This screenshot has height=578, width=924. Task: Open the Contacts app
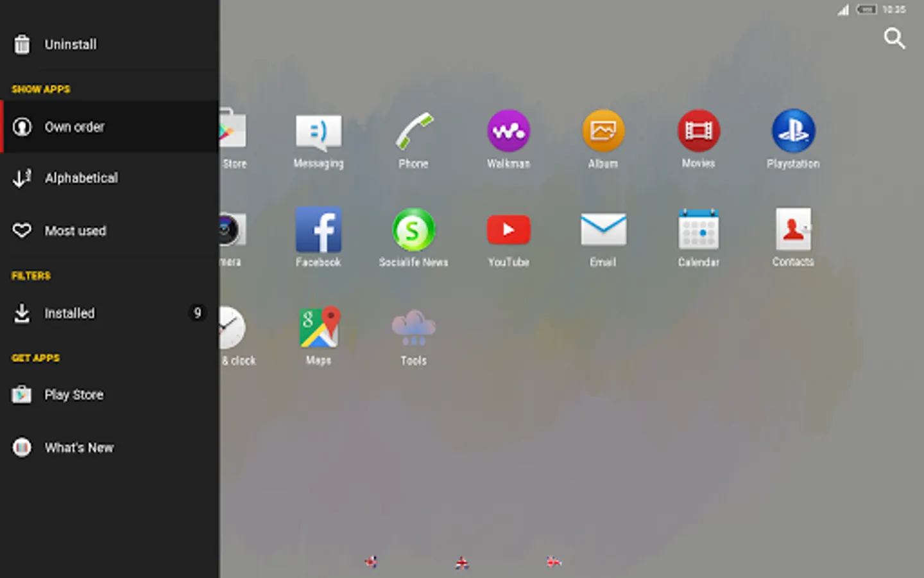click(x=793, y=238)
